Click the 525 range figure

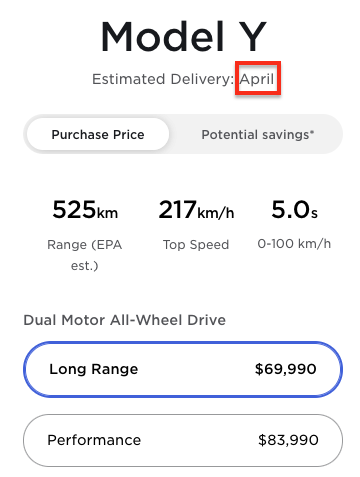coord(74,210)
